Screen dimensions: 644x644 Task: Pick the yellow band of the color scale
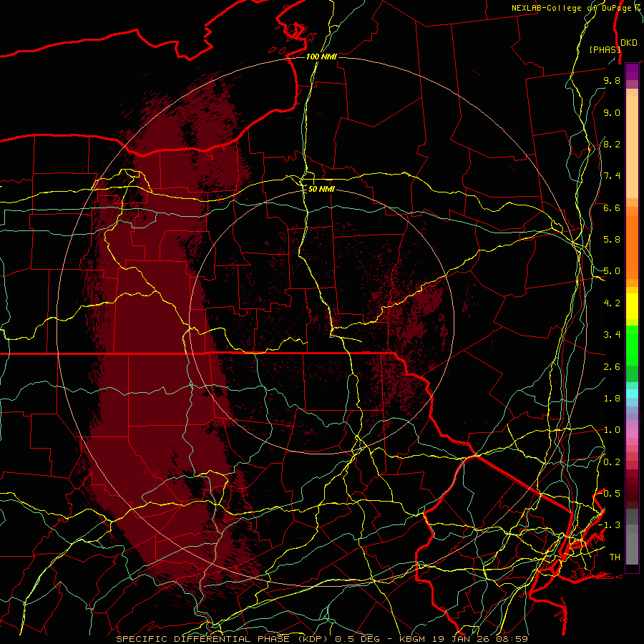pyautogui.click(x=632, y=306)
